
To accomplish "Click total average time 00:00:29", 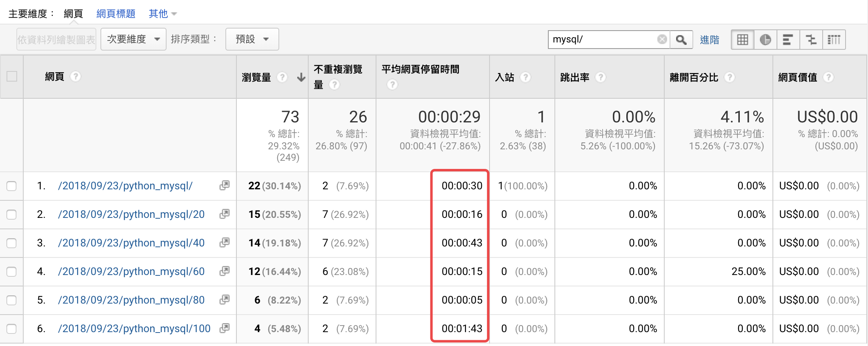I will (450, 117).
